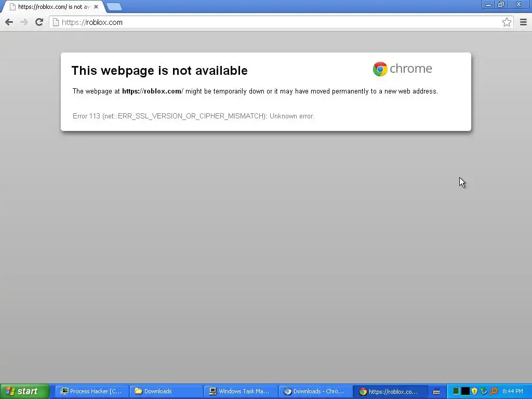The height and width of the screenshot is (399, 532).
Task: Click the black square CPU graph tray icon
Action: [x=465, y=391]
